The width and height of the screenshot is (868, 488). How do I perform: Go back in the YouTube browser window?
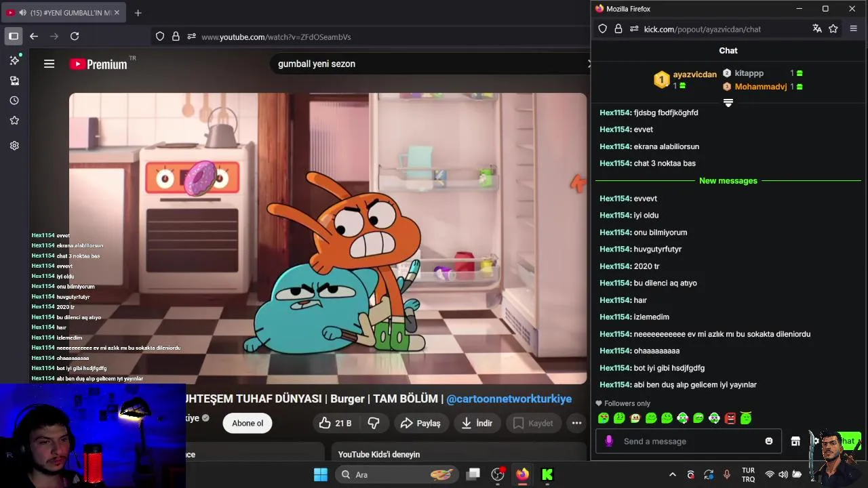click(34, 36)
